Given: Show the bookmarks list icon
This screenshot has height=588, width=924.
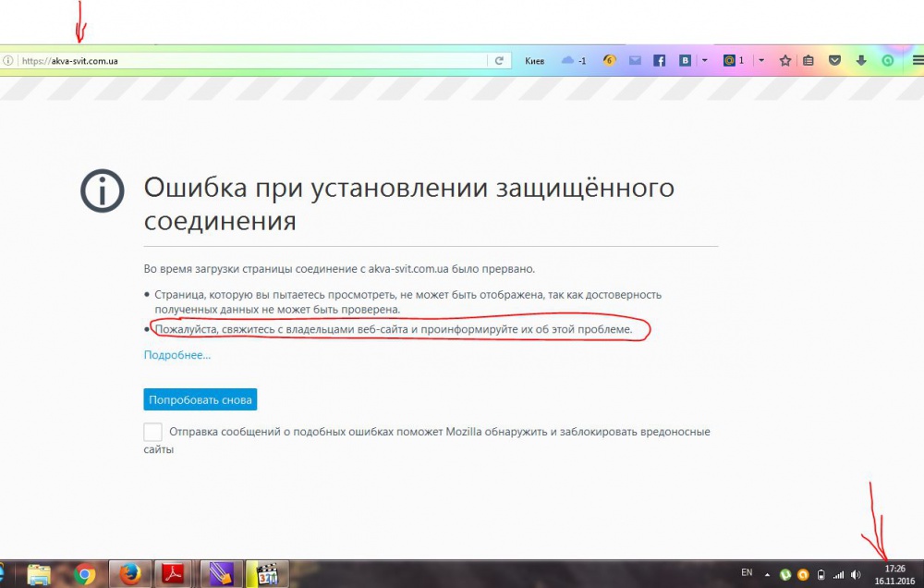Looking at the screenshot, I should coord(808,61).
